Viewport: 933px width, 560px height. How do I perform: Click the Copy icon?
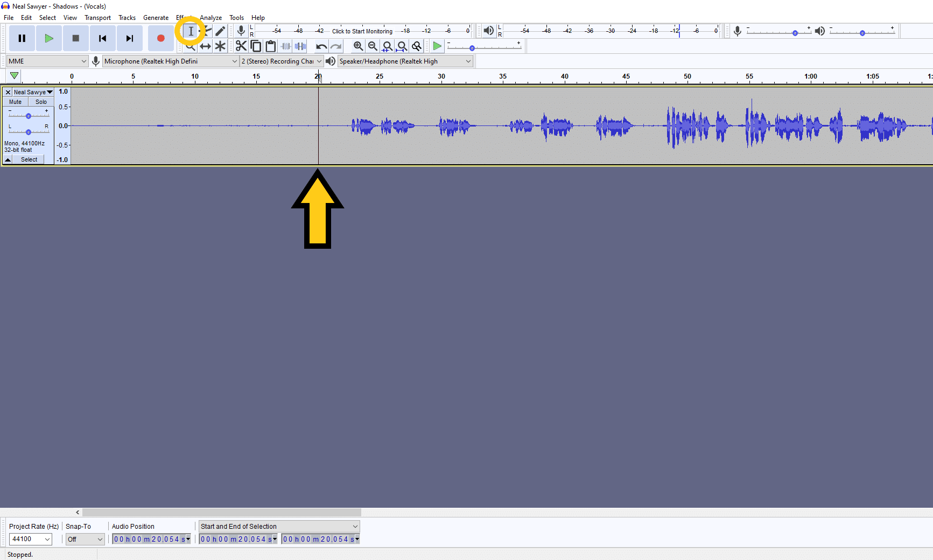[x=256, y=46]
